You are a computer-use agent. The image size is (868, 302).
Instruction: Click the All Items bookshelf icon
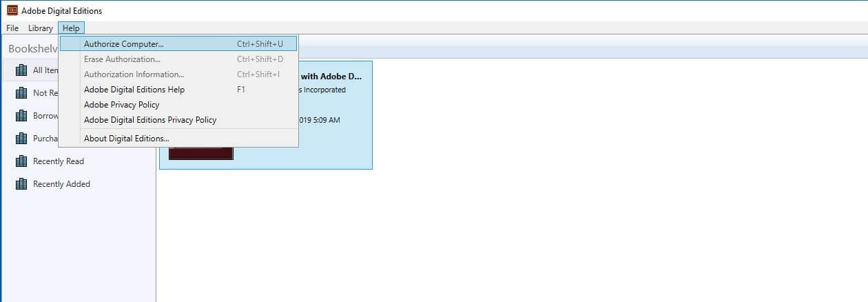pos(21,70)
